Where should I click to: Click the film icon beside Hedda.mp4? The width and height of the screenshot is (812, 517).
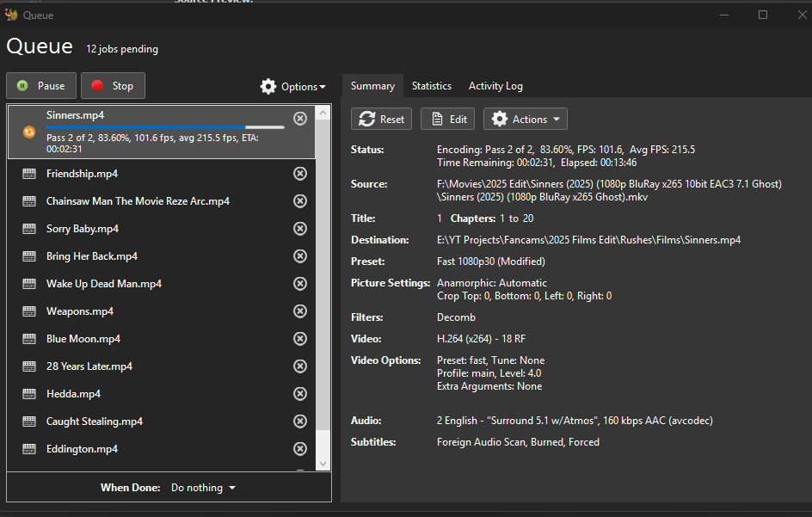point(29,394)
